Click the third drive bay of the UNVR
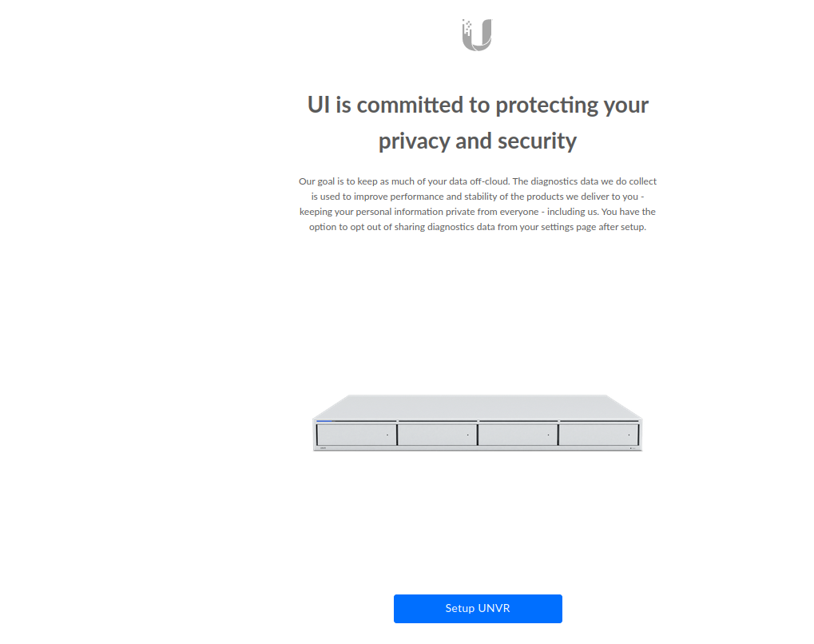The width and height of the screenshot is (814, 644). tap(518, 435)
